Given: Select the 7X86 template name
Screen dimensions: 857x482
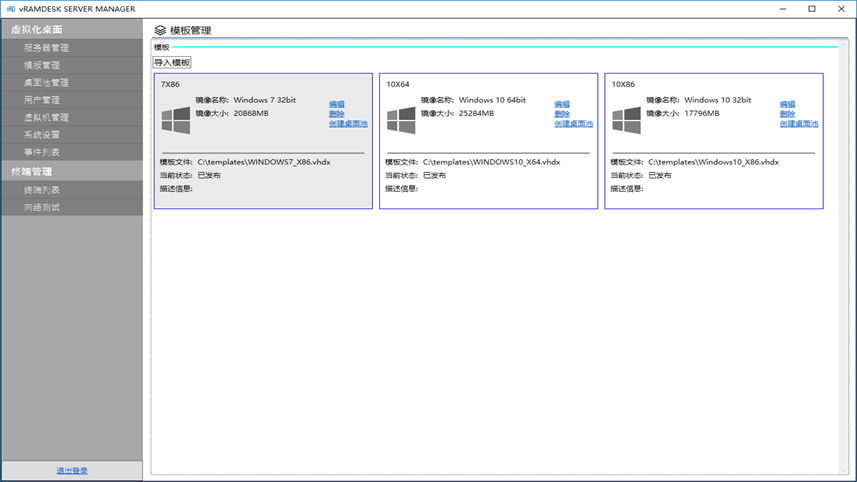Looking at the screenshot, I should coord(170,84).
